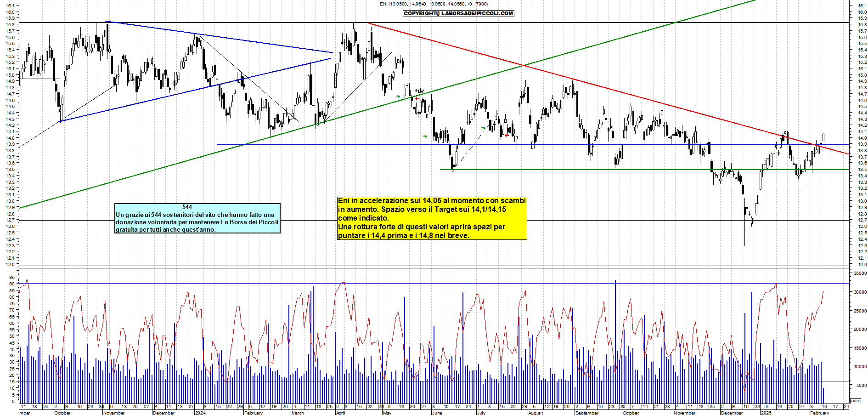
Task: Click the '+dv' dividend annotation
Action: click(x=419, y=91)
